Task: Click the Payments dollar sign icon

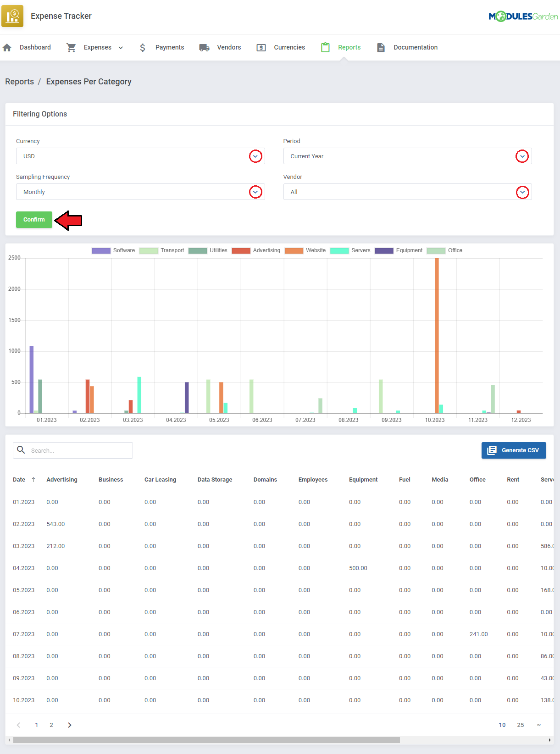Action: coord(143,48)
